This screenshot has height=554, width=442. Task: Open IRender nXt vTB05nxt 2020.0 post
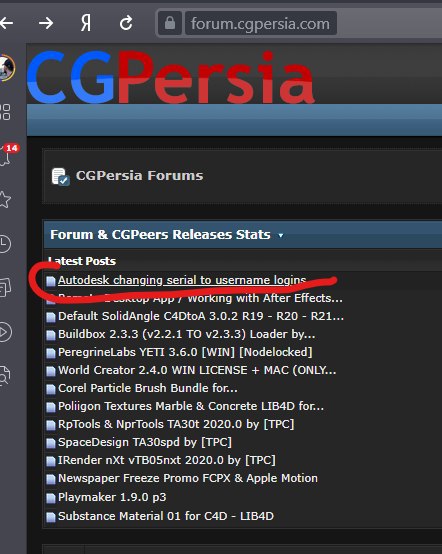tap(167, 460)
